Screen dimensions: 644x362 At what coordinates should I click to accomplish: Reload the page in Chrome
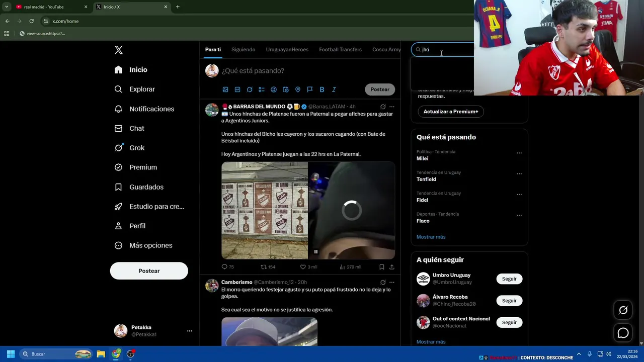(31, 21)
